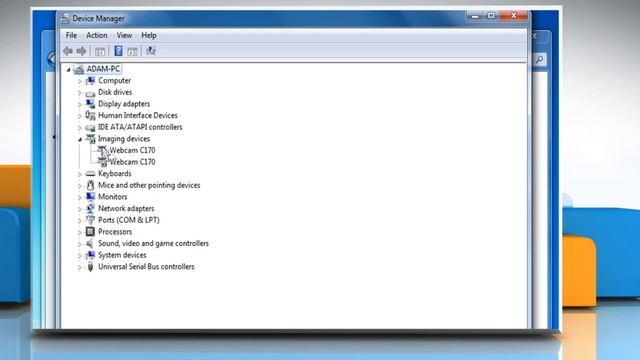Screen dimensions: 640x360
Task: Expand the Disk drives node arrow
Action: [80, 93]
